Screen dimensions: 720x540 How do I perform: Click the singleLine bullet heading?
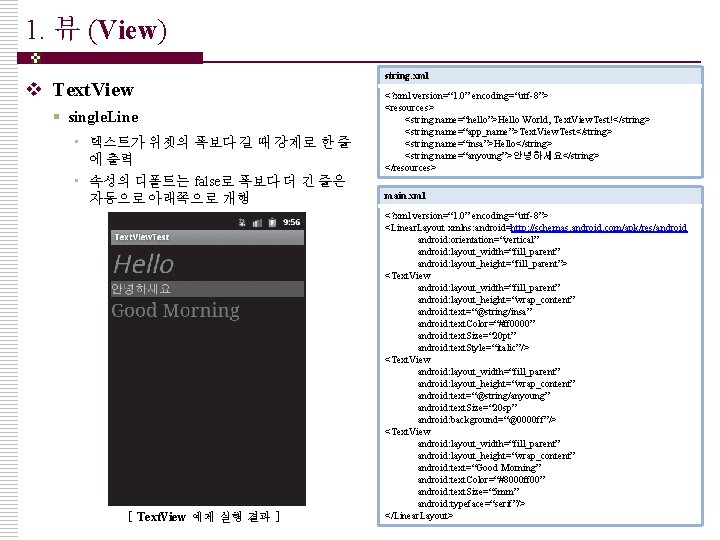click(x=103, y=117)
